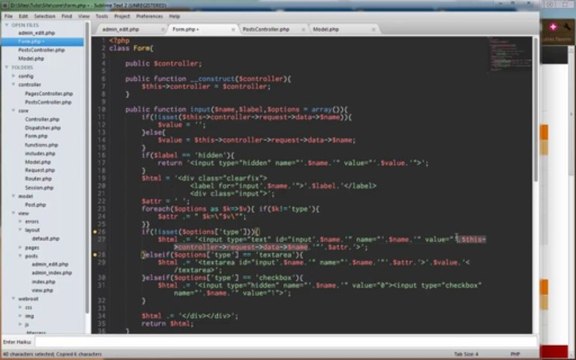576x360 pixels.
Task: Open view.php in the posts folder
Action: 42,290
